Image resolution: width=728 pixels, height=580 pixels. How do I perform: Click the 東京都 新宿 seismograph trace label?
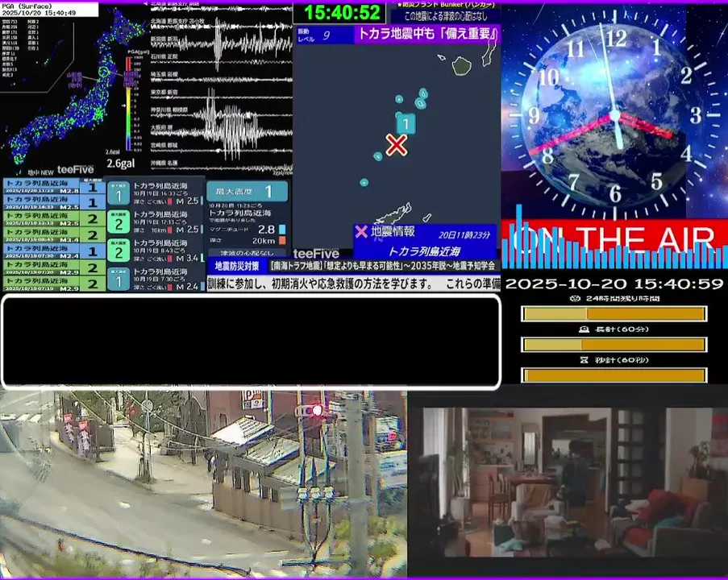(164, 92)
